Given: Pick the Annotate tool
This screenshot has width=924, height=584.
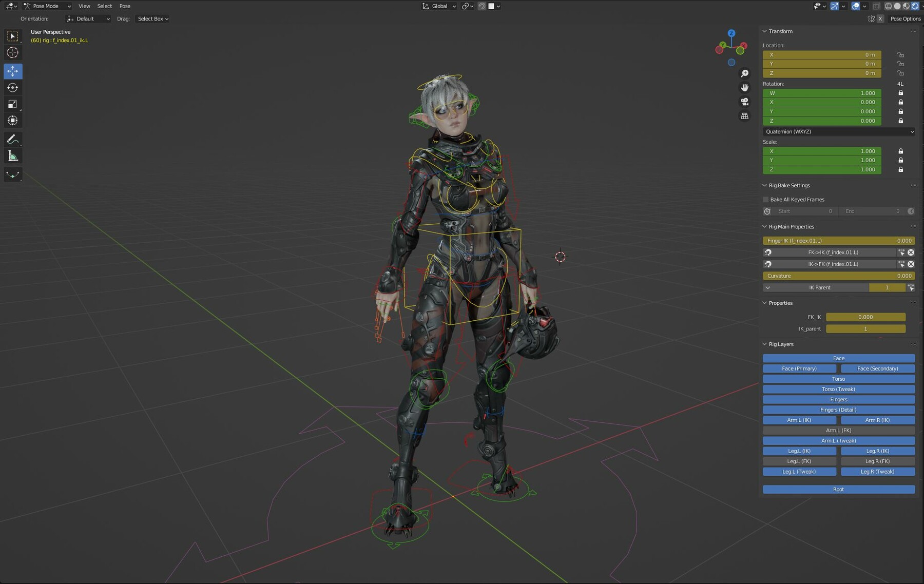Looking at the screenshot, I should [13, 139].
